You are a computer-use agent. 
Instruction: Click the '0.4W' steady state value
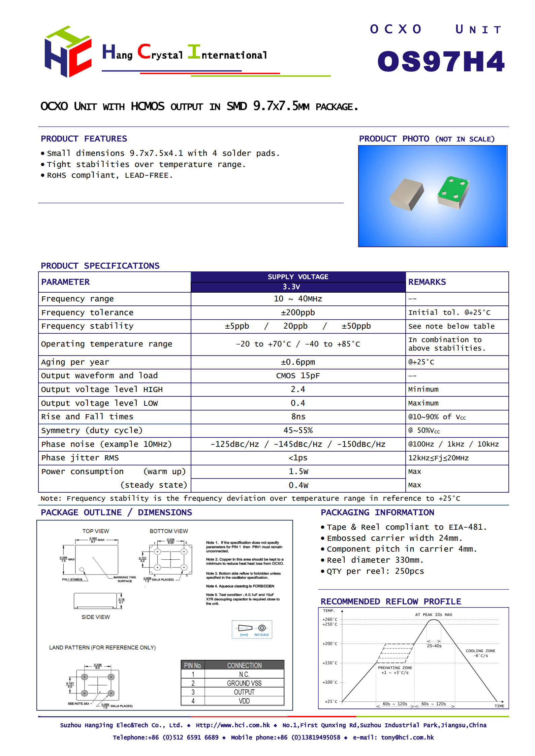[298, 485]
